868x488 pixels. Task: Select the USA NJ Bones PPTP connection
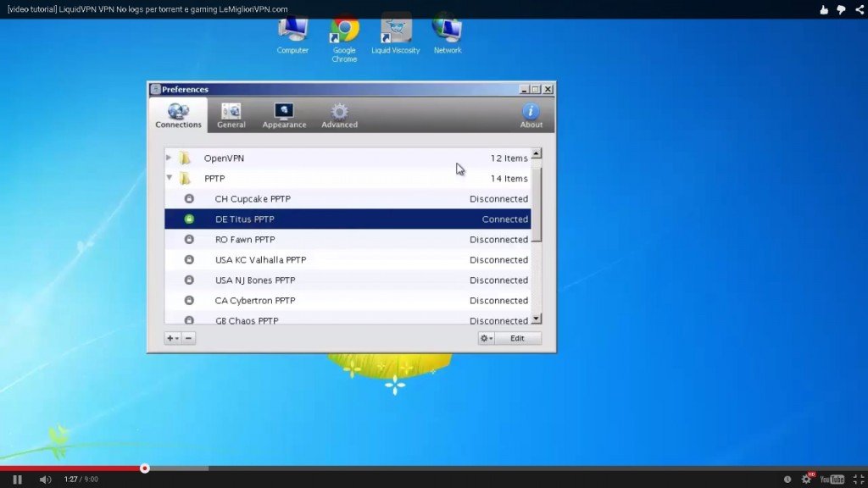pos(348,280)
